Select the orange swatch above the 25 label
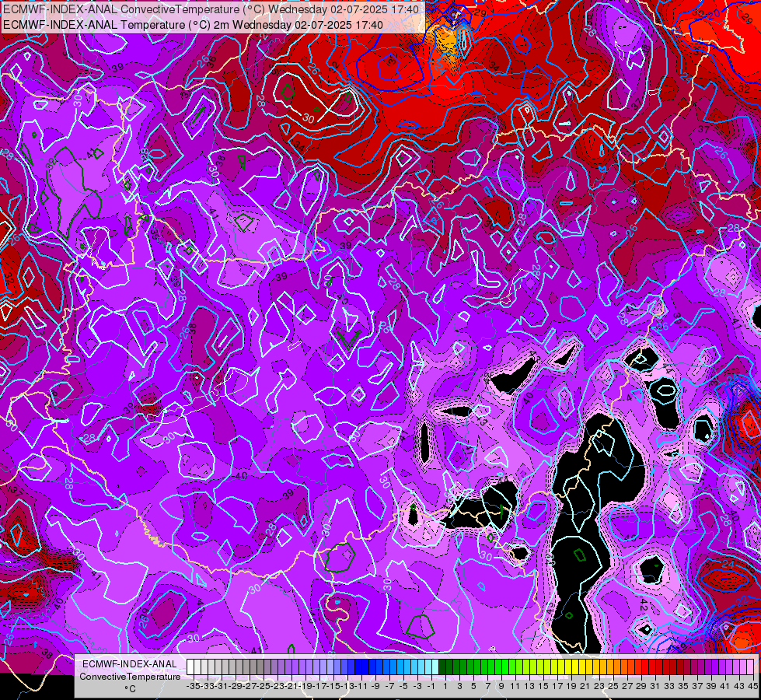Screen dimensions: 761x700 click(609, 667)
